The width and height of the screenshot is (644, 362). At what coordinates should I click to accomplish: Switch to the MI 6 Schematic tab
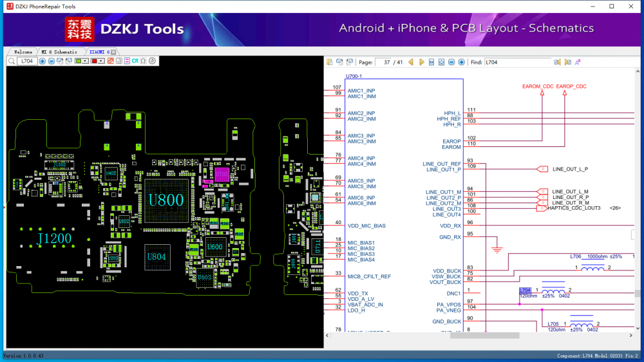click(x=59, y=52)
